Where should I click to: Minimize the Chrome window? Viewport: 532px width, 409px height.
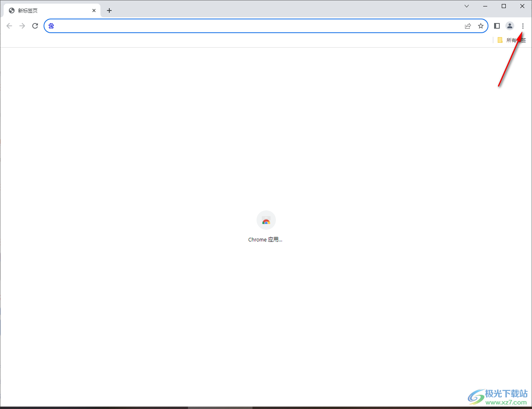tap(485, 6)
